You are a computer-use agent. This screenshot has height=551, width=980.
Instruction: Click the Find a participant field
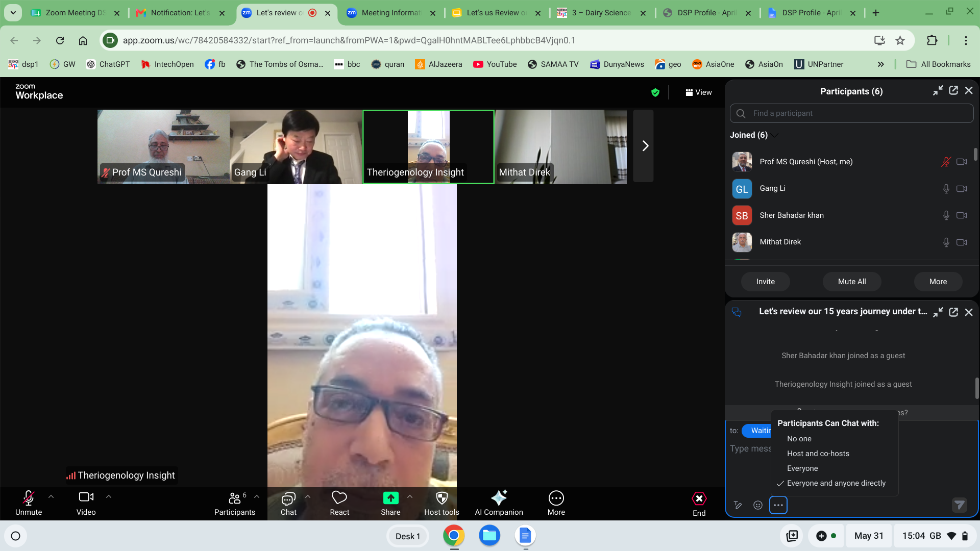tap(851, 113)
